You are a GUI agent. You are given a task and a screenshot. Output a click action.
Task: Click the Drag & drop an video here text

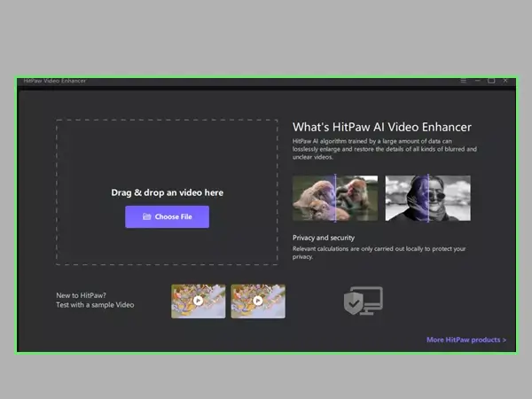coord(168,192)
